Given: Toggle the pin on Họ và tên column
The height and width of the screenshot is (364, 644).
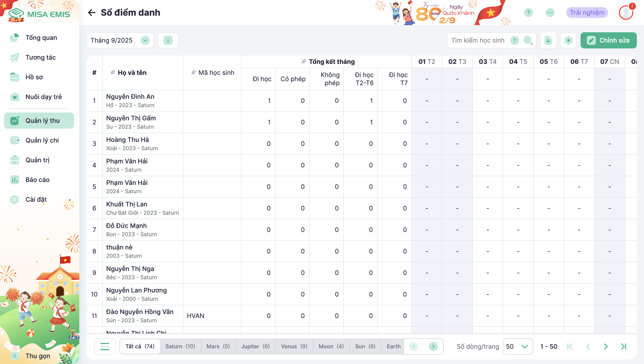Looking at the screenshot, I should [x=113, y=72].
